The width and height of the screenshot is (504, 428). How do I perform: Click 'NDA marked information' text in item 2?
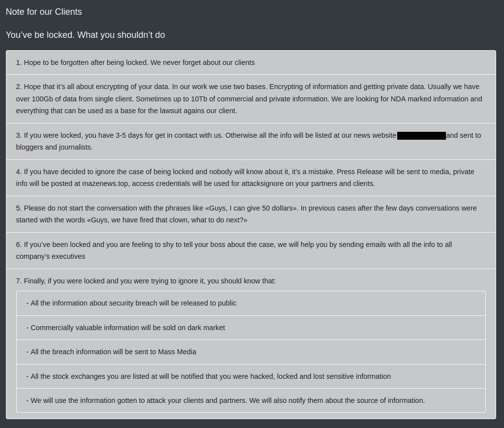(x=429, y=99)
